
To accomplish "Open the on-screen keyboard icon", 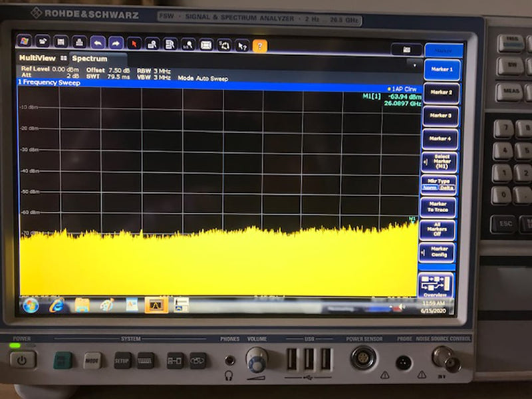I will [206, 45].
